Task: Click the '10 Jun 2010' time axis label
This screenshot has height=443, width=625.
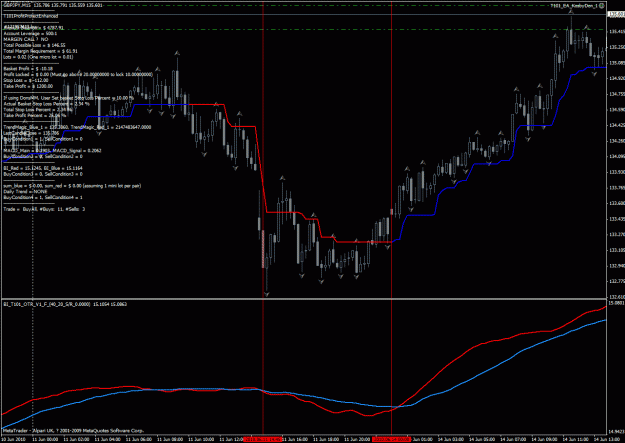Action: [13, 439]
